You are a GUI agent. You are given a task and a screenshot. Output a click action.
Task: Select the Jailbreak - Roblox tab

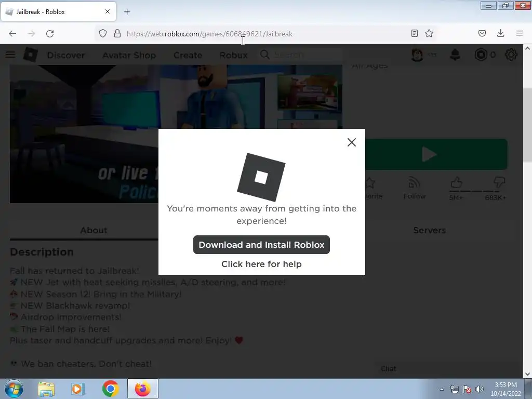(58, 11)
